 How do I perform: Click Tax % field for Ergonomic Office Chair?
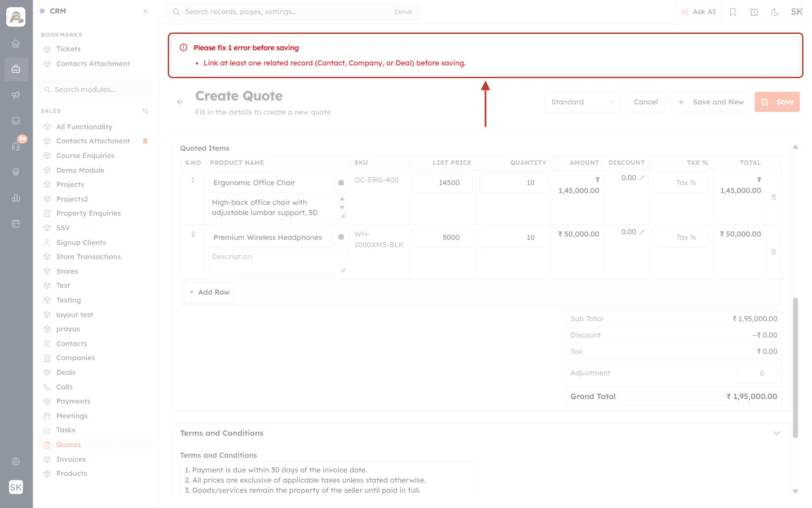coord(681,183)
